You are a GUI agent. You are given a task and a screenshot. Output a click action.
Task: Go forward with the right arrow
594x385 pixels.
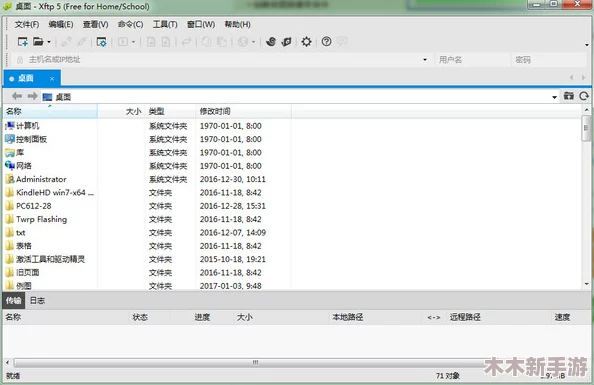[x=33, y=96]
